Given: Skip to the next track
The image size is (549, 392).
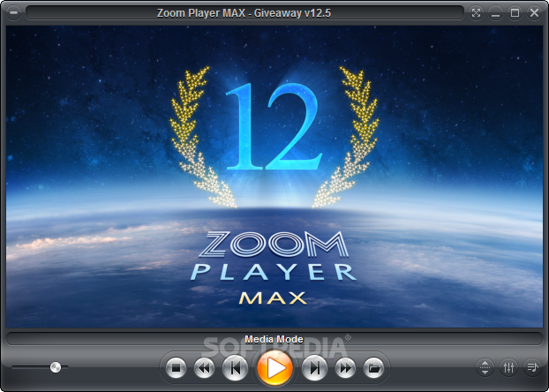Looking at the screenshot, I should point(314,368).
